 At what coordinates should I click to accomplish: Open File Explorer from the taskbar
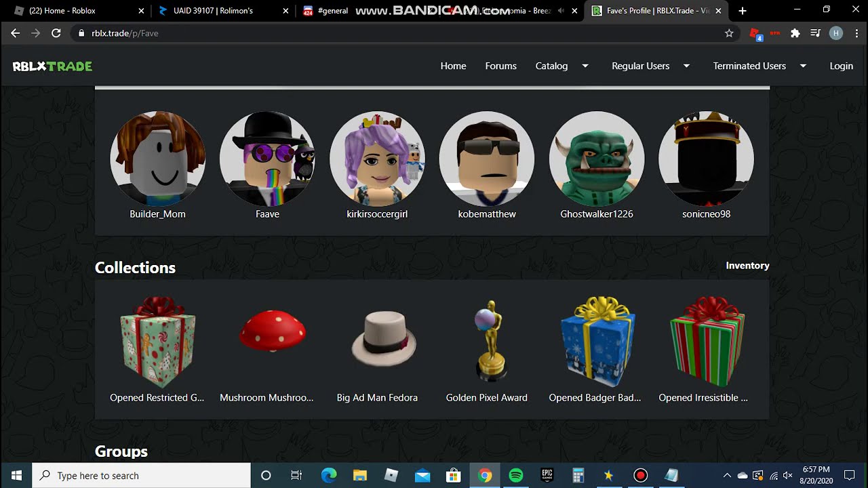(360, 475)
